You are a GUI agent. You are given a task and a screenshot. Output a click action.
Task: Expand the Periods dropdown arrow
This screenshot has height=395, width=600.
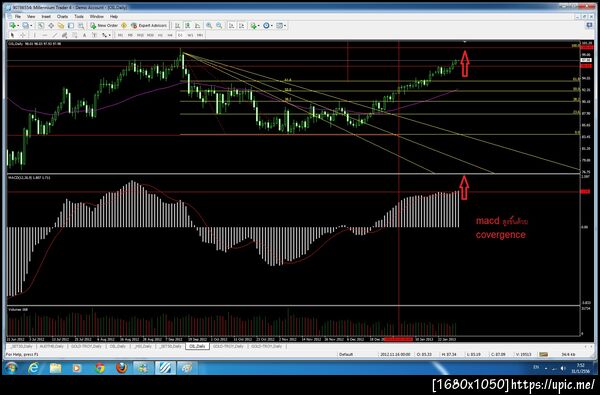click(272, 26)
